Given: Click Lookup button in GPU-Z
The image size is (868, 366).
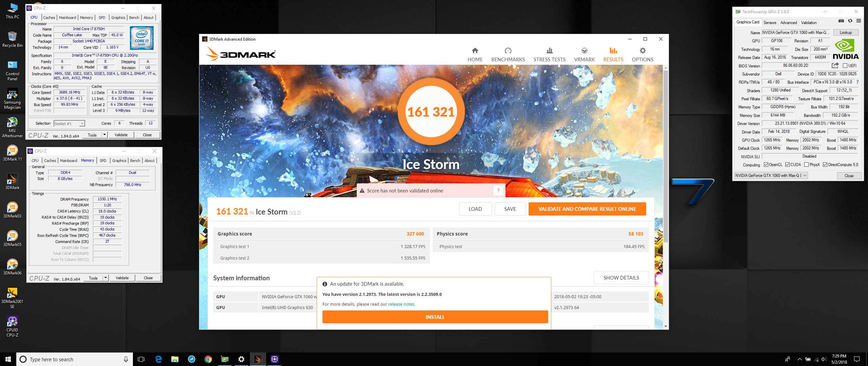Looking at the screenshot, I should pos(846,33).
